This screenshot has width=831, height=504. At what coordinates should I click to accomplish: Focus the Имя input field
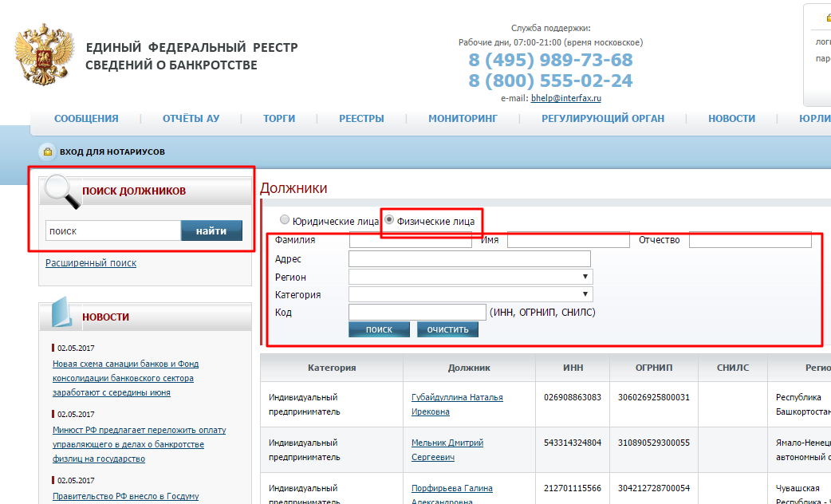568,240
